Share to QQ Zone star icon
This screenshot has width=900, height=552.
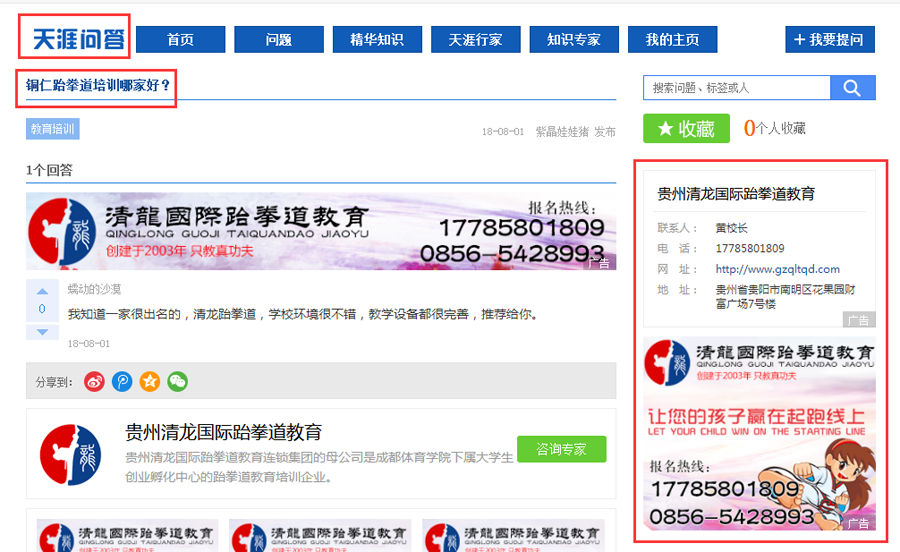[x=150, y=382]
